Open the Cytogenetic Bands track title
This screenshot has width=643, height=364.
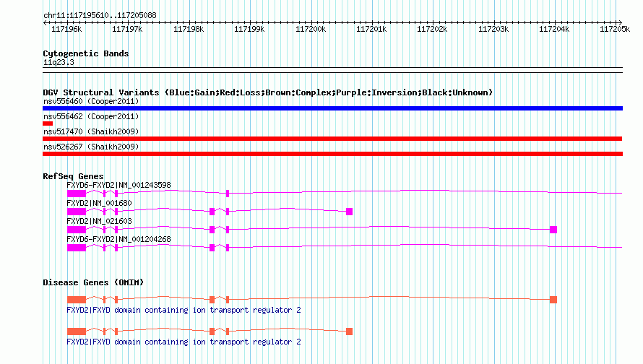pyautogui.click(x=86, y=53)
